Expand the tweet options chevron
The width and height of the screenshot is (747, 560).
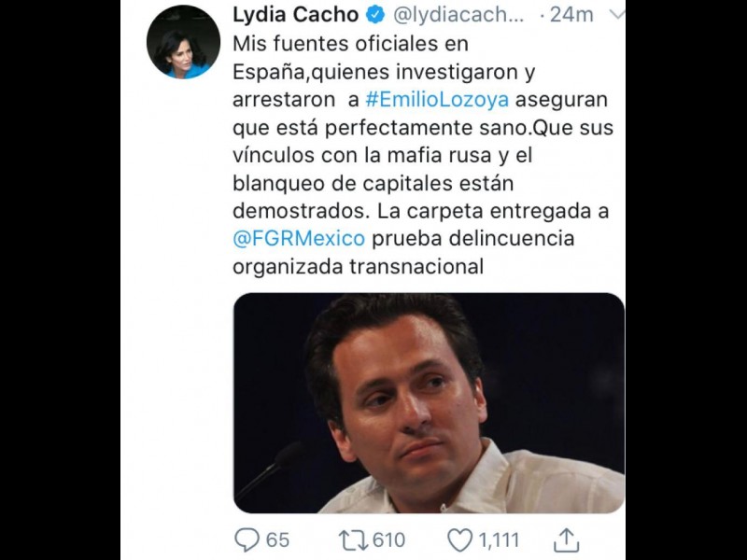[x=617, y=15]
